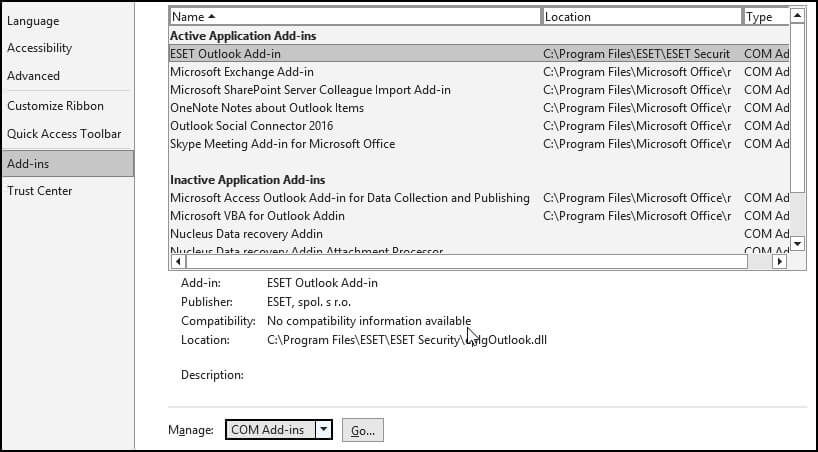Select Microsoft VBA for Outlook Addin
This screenshot has width=818, height=452.
tap(479, 216)
